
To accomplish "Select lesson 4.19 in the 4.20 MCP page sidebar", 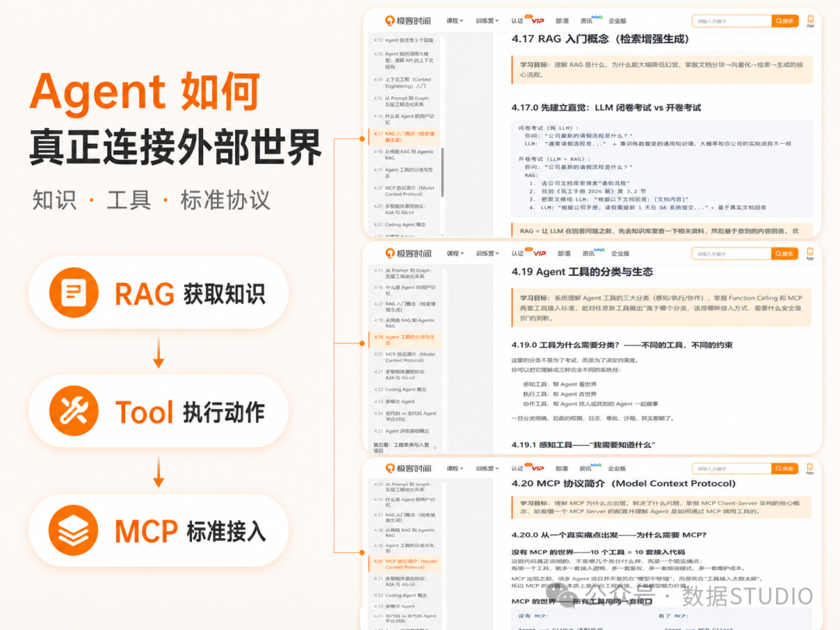I will click(404, 548).
